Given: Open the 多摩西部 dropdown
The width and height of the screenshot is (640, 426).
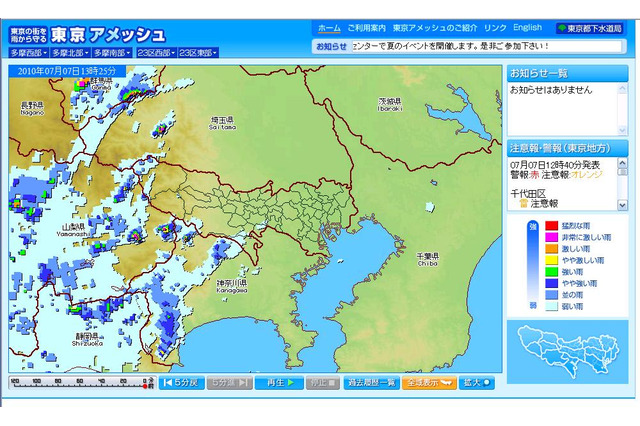Looking at the screenshot, I should pyautogui.click(x=28, y=53).
